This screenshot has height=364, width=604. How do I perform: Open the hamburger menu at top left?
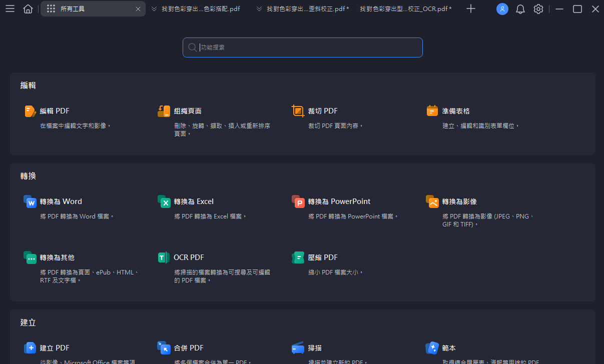(x=10, y=9)
